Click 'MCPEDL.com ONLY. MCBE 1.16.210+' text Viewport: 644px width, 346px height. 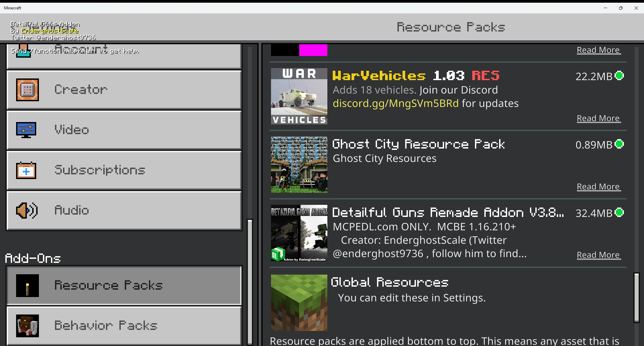[x=424, y=227]
